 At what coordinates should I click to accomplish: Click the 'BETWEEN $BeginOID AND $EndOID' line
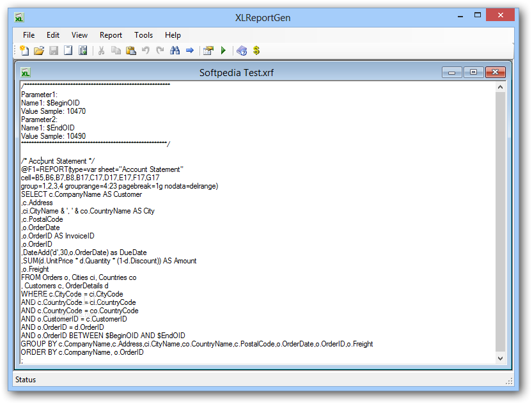103,336
